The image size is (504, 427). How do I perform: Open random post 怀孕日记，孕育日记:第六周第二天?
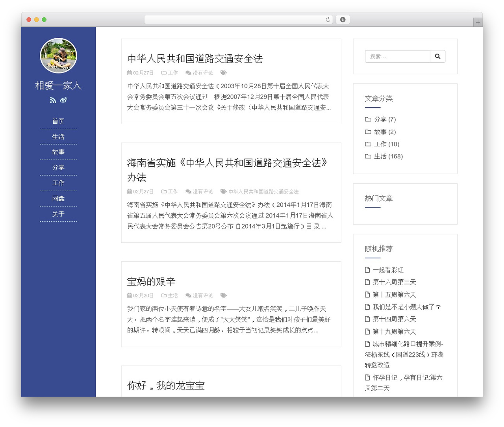pos(404,383)
